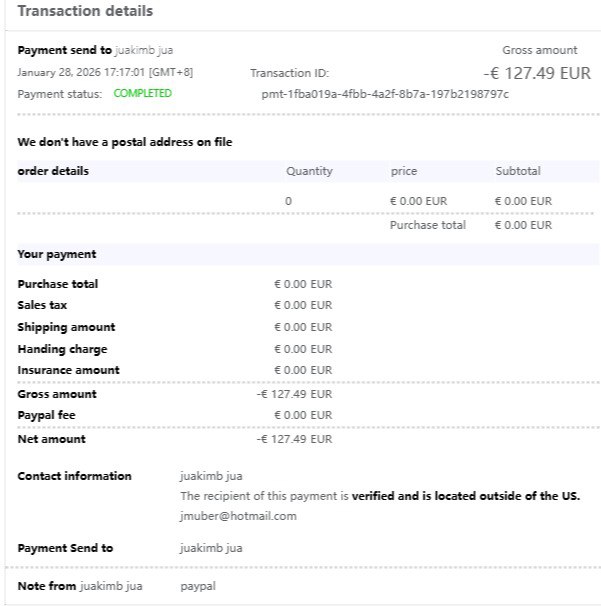Select the Transaction ID value starting pmt-1fba019a
The height and width of the screenshot is (606, 601).
pyautogui.click(x=385, y=94)
